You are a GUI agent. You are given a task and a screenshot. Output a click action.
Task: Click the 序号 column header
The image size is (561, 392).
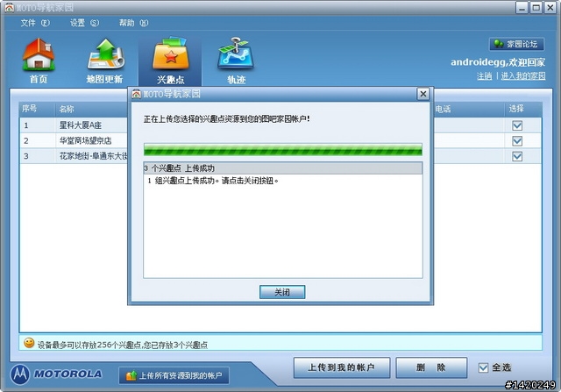pos(37,109)
